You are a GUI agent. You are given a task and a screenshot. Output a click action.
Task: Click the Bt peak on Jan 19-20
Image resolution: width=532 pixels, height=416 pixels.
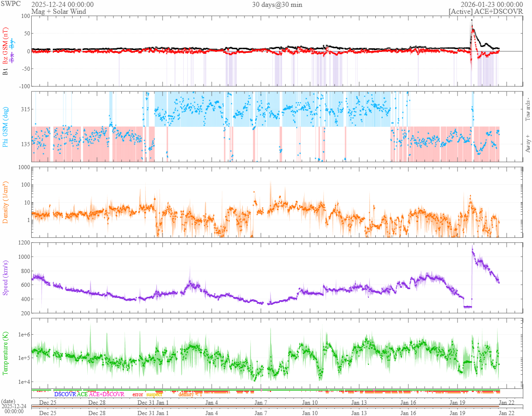tap(472, 20)
